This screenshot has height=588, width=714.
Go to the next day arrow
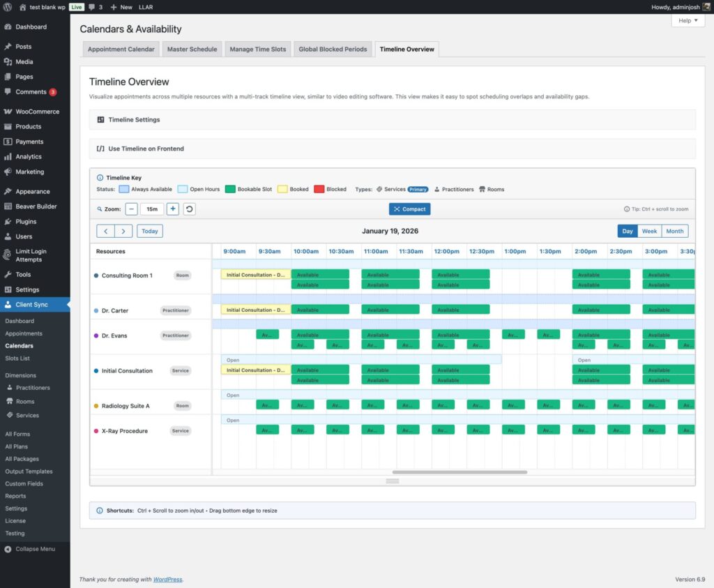click(x=123, y=231)
